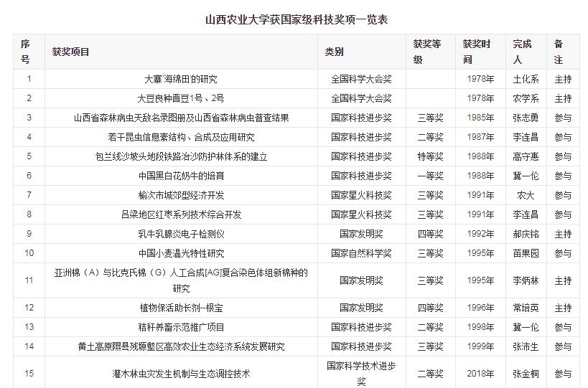Click the table title 山西农业大学获国家级科技奖项一览表

(297, 19)
